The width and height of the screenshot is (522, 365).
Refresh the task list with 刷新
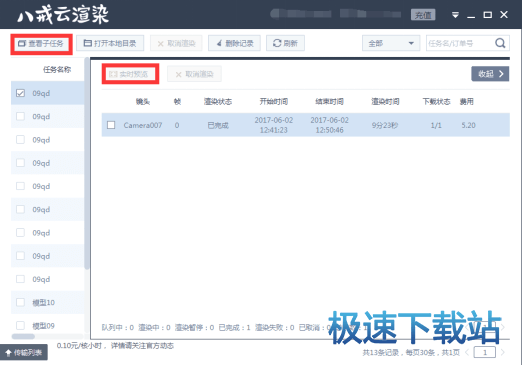coord(285,43)
